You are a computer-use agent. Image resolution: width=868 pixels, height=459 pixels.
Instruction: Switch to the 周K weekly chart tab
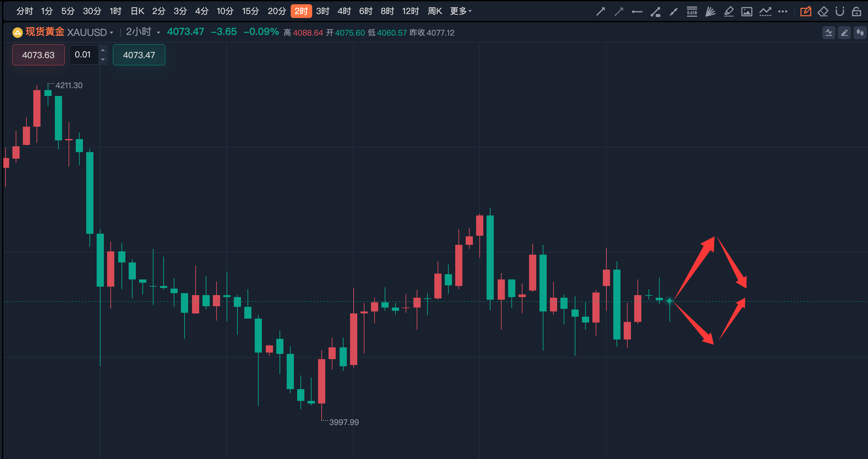pos(435,11)
